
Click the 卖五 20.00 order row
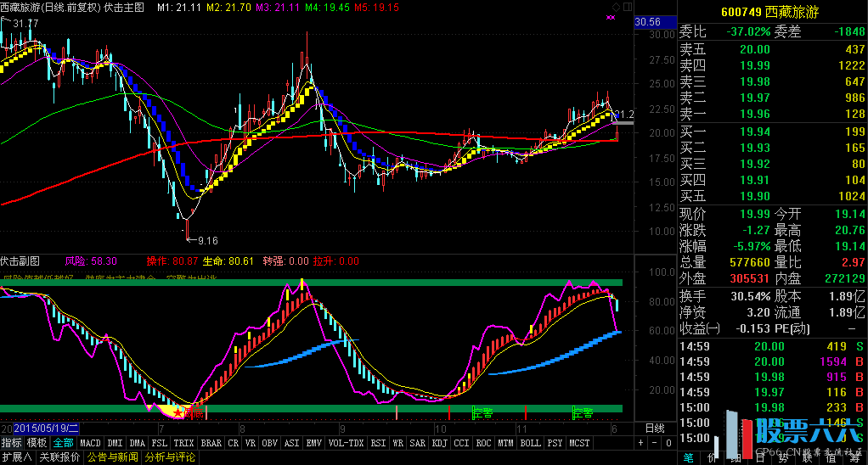point(772,49)
